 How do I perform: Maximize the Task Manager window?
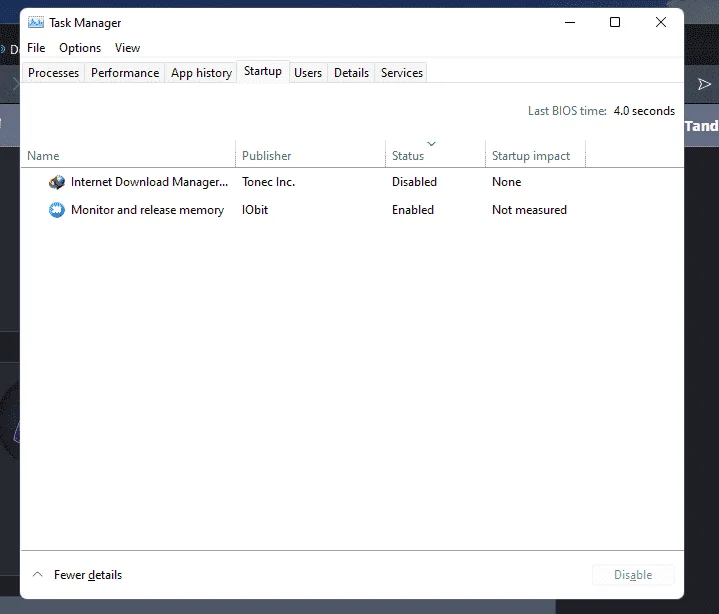coord(615,22)
